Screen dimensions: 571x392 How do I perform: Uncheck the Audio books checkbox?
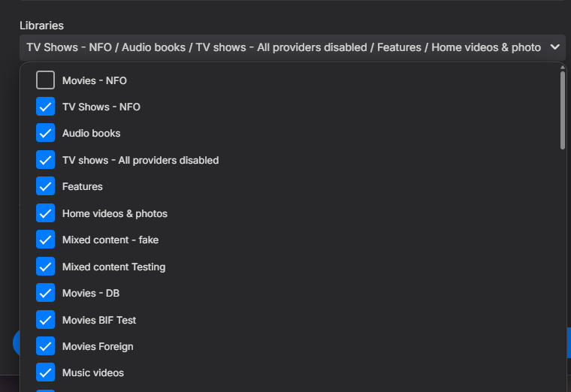pos(46,133)
